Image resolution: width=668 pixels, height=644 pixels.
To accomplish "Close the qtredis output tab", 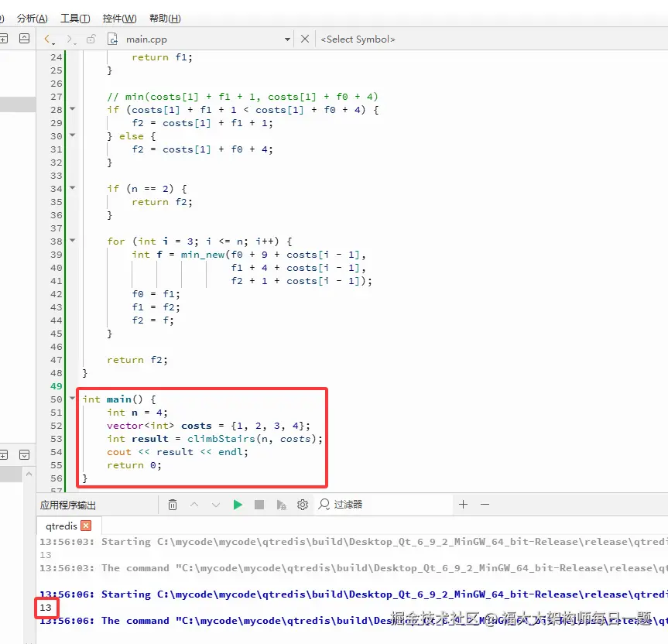I will tap(86, 526).
